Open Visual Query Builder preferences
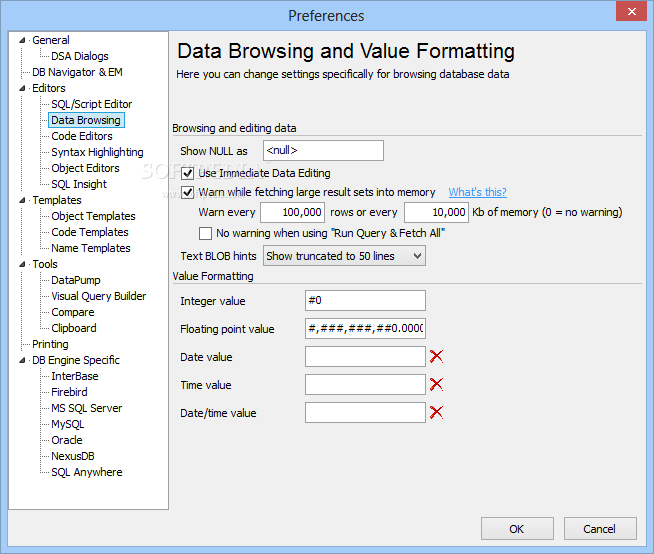The height and width of the screenshot is (554, 654). (x=98, y=296)
